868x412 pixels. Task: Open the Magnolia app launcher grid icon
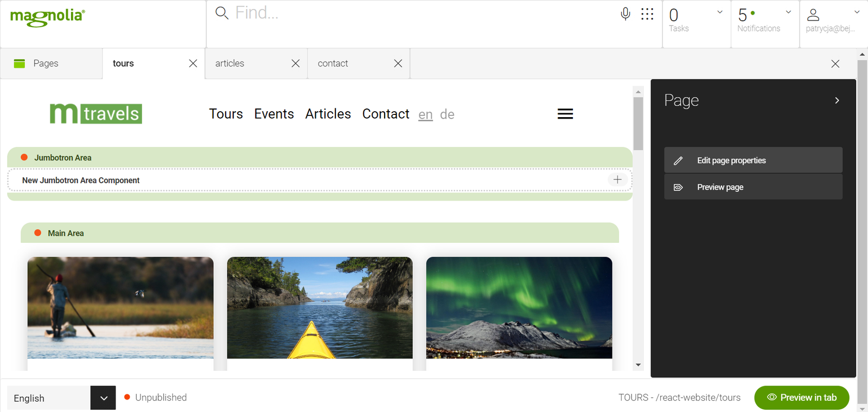point(647,13)
